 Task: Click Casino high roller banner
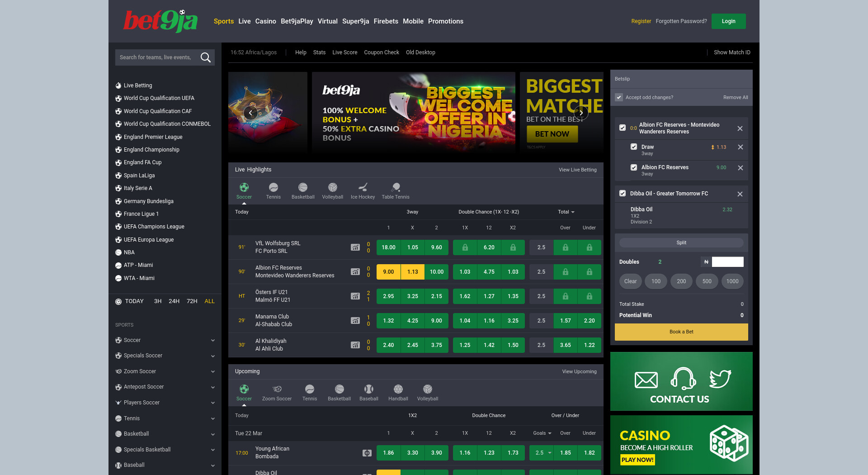coord(681,445)
